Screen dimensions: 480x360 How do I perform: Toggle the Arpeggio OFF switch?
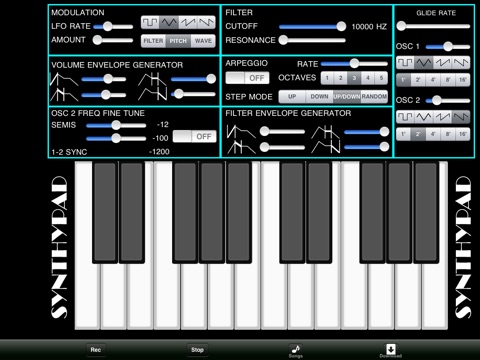pyautogui.click(x=247, y=78)
